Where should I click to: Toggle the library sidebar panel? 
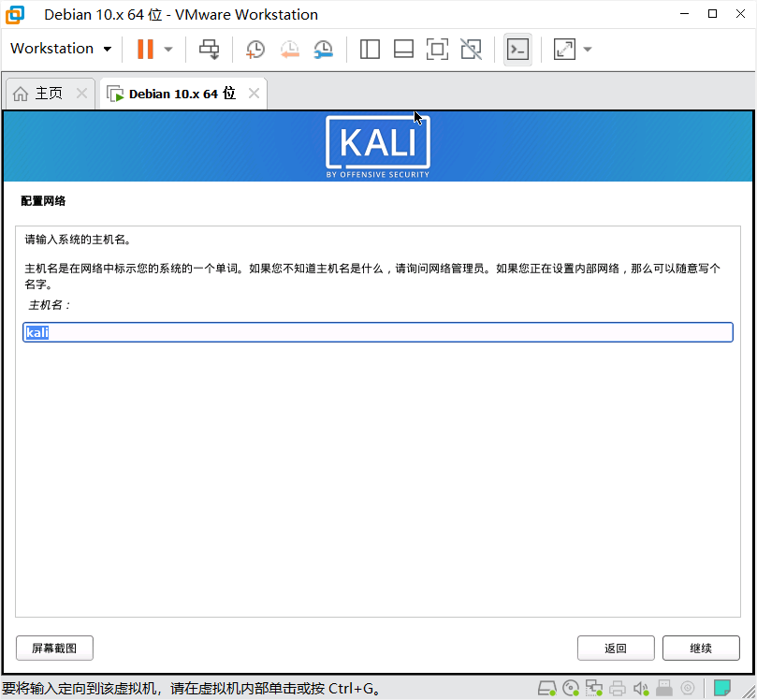pyautogui.click(x=370, y=50)
